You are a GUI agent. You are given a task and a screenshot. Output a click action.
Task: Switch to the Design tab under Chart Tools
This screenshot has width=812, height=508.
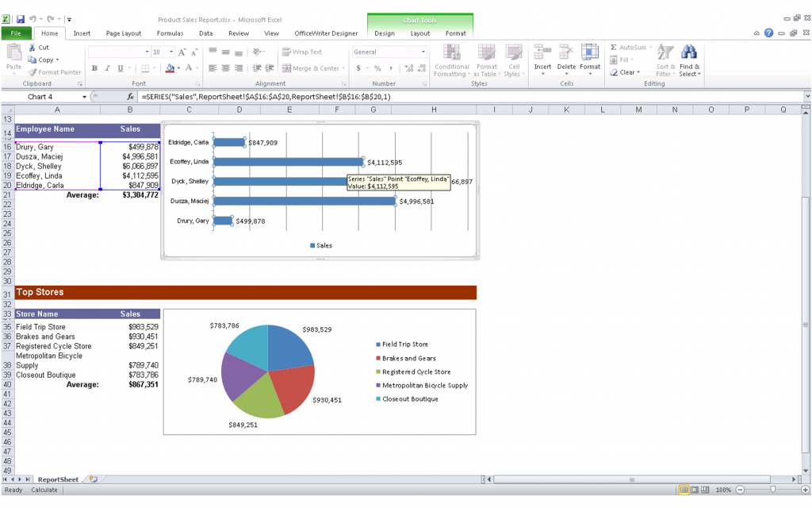[x=385, y=33]
